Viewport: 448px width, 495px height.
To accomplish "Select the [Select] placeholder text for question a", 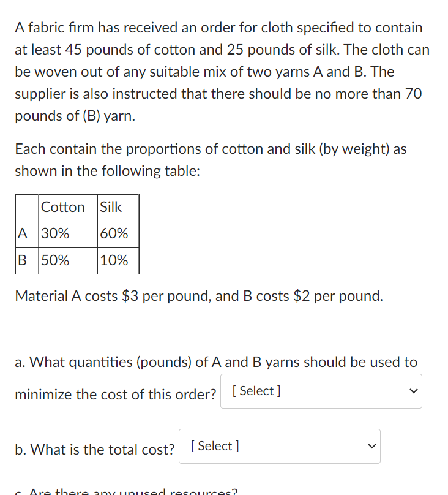I will 255,391.
